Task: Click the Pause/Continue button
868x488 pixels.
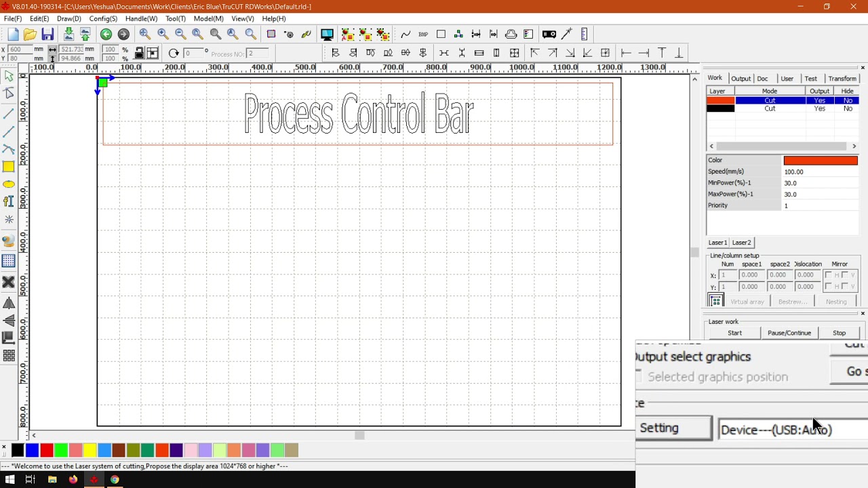Action: 789,333
